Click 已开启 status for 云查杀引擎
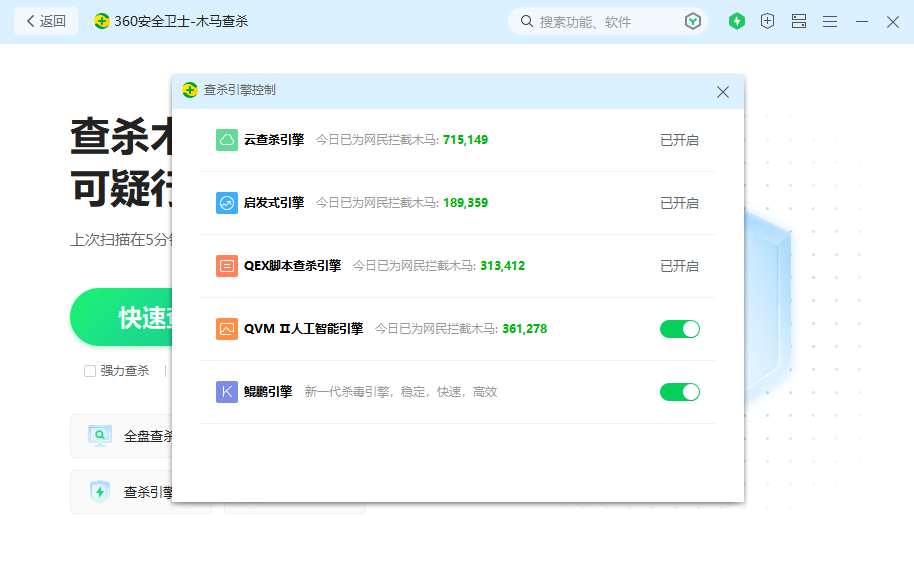The image size is (914, 575). [679, 140]
